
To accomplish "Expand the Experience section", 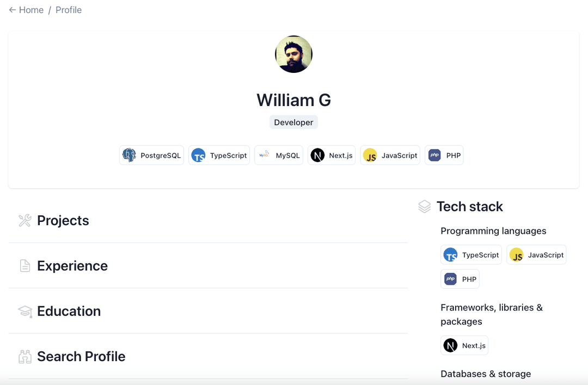I will [72, 265].
